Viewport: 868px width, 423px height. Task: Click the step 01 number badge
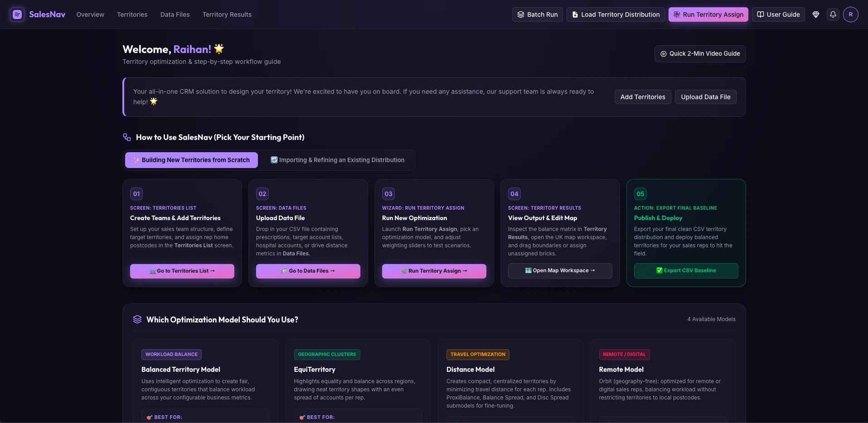(136, 194)
